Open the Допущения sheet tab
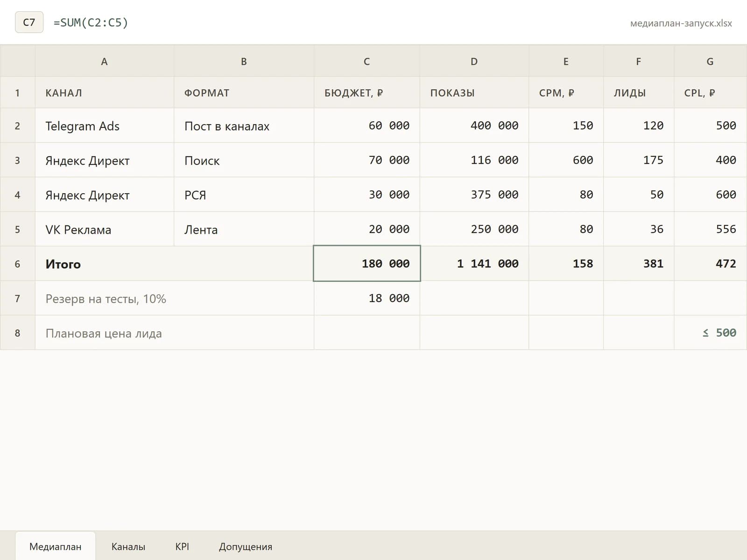Image resolution: width=747 pixels, height=560 pixels. point(246,546)
